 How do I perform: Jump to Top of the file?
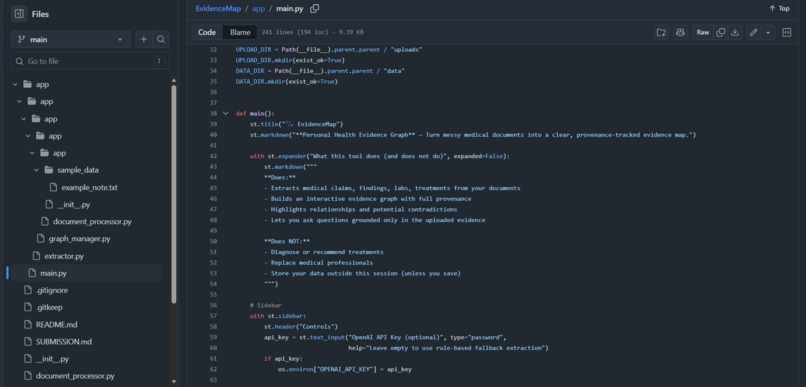pyautogui.click(x=779, y=9)
